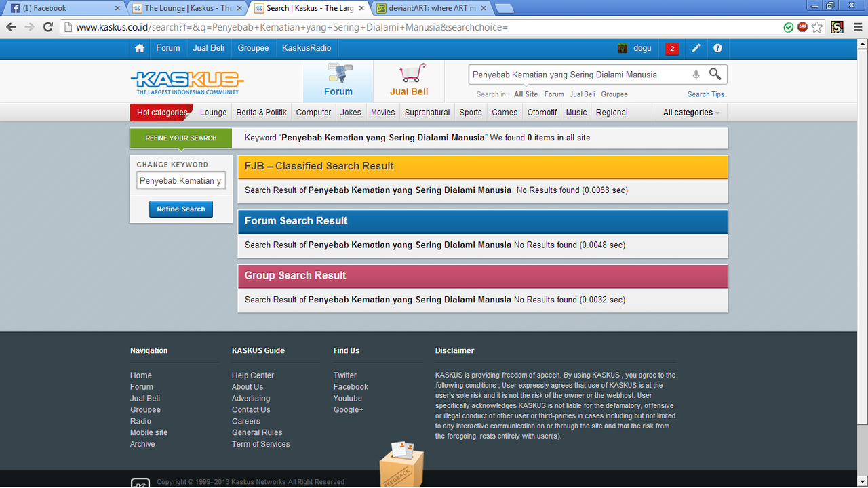Open Jual Beli in the top blue bar
Viewport: 868px width, 488px height.
click(209, 48)
